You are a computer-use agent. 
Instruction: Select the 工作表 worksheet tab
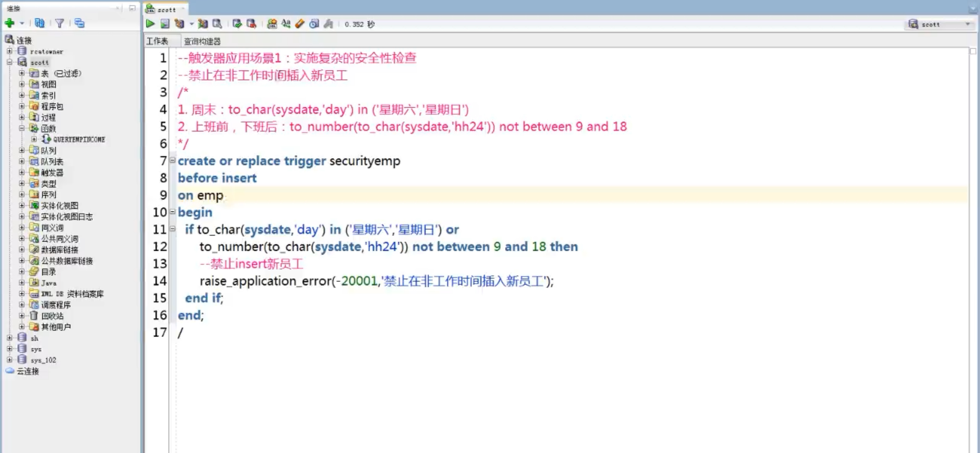click(157, 41)
